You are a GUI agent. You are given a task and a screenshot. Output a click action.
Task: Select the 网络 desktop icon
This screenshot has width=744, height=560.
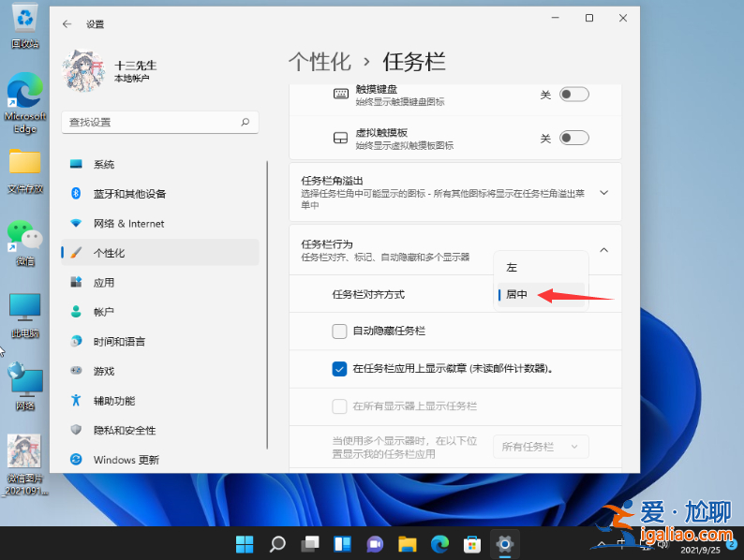pos(25,387)
